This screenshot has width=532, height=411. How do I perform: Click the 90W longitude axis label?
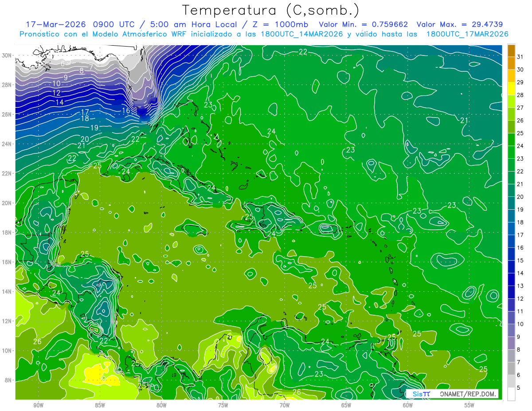[x=38, y=405]
